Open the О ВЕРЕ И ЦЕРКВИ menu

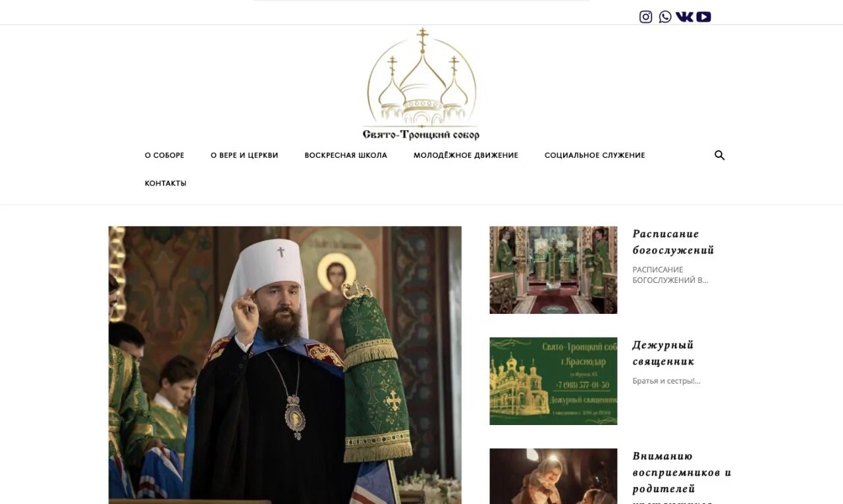tap(244, 155)
